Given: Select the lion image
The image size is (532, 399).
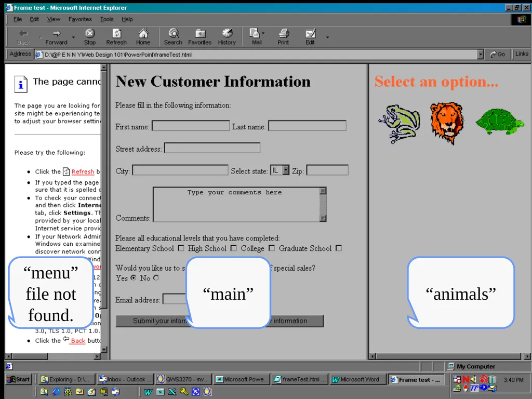Looking at the screenshot, I should 447,123.
